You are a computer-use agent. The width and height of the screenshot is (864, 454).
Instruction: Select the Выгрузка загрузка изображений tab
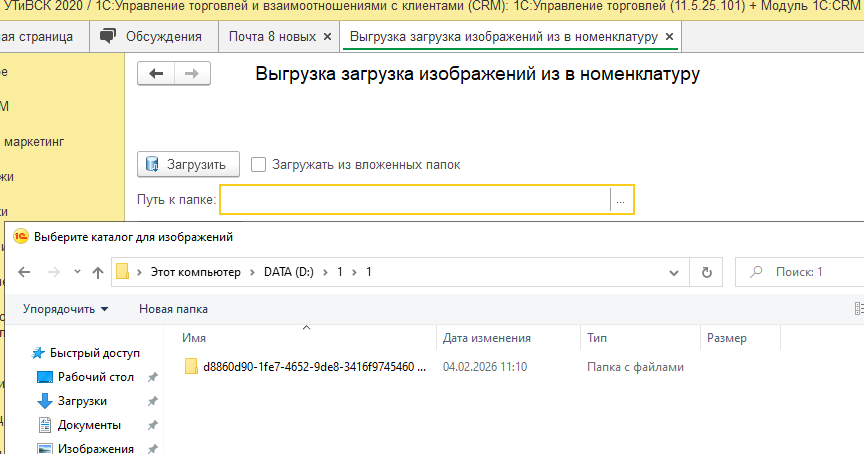504,36
